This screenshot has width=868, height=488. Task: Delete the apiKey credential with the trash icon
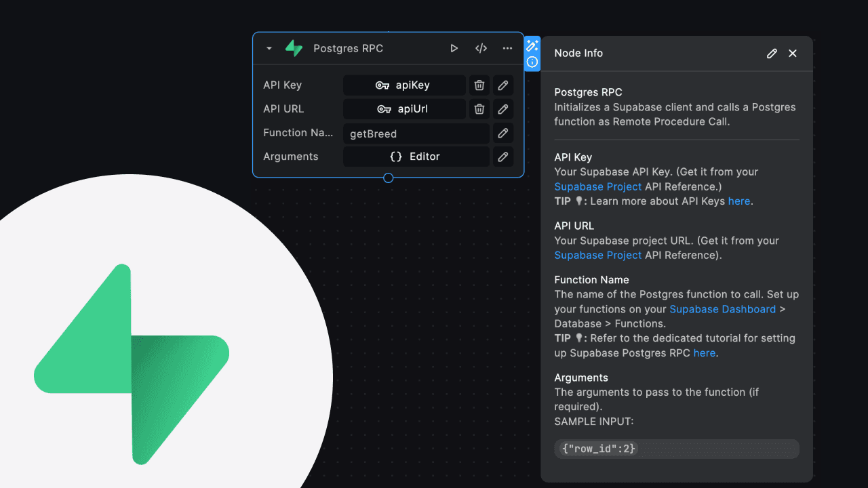point(479,85)
